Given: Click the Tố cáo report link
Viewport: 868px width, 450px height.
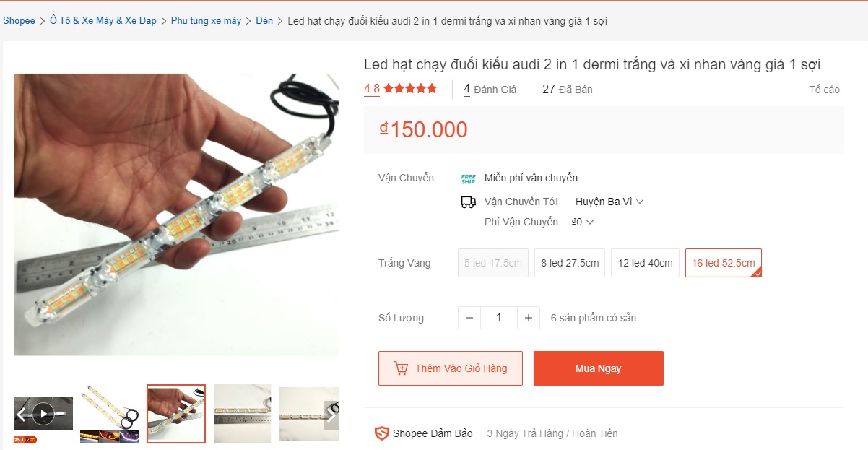Looking at the screenshot, I should pos(824,90).
